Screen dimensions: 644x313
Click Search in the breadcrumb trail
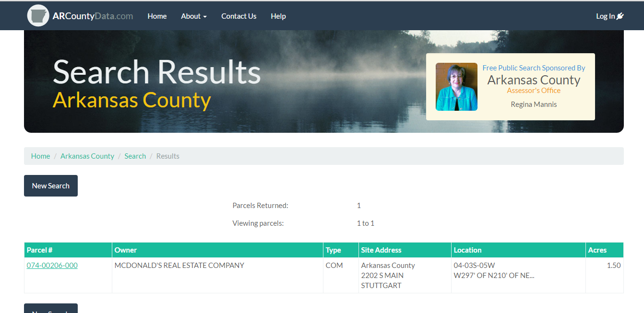[x=135, y=156]
